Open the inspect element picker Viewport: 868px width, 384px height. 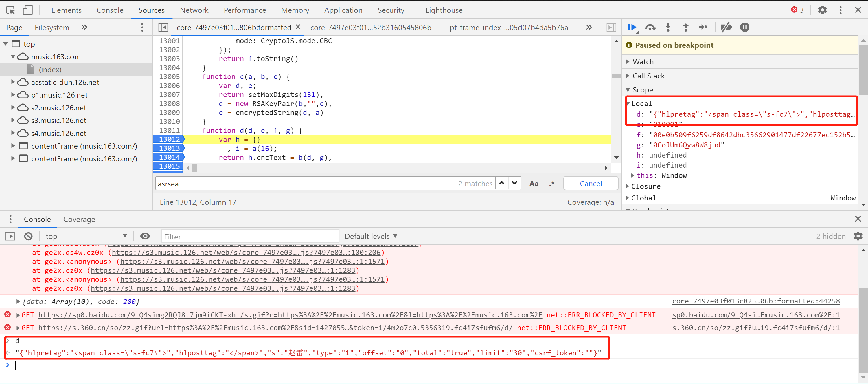[10, 10]
